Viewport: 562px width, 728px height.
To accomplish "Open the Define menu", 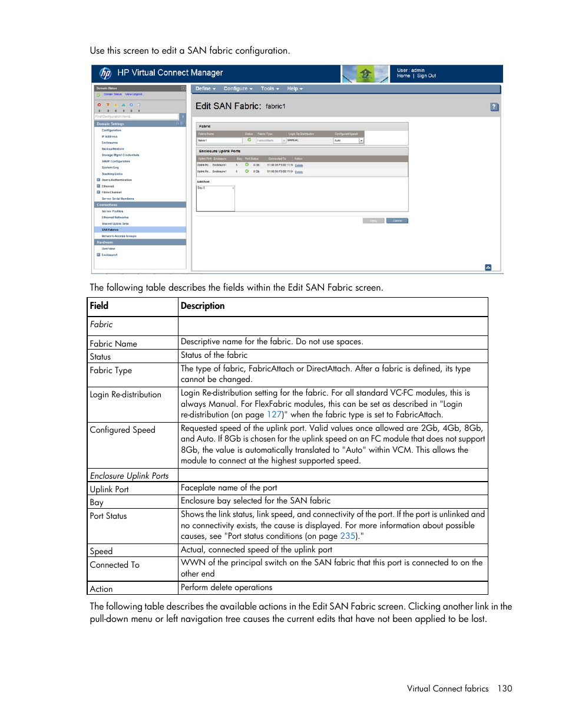I will 206,88.
